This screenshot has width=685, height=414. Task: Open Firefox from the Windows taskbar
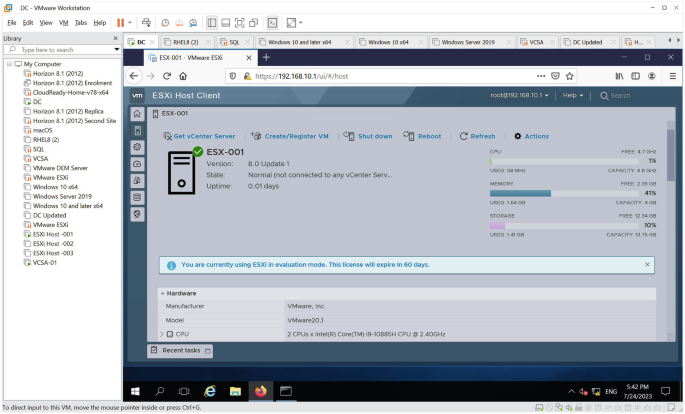pos(261,391)
